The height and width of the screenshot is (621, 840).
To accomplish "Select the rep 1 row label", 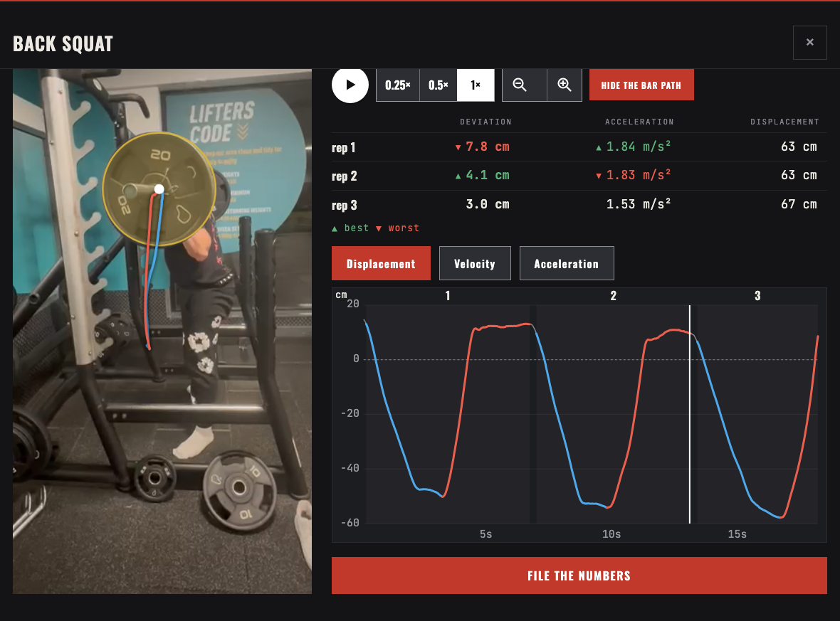I will click(x=343, y=148).
